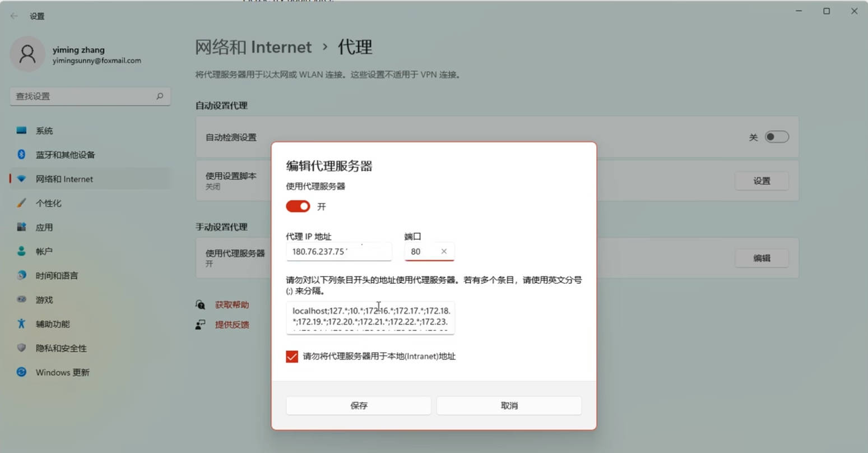Open the 系统 settings category
This screenshot has width=868, height=453.
click(x=44, y=131)
